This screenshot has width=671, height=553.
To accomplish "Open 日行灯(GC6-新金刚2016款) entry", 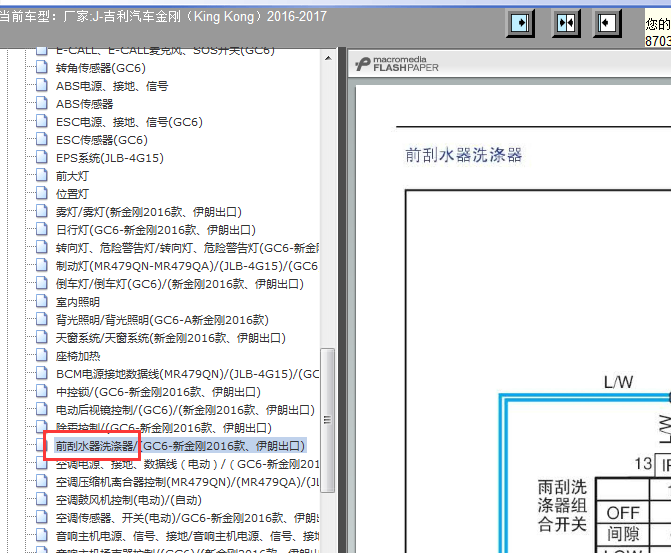I will 155,230.
